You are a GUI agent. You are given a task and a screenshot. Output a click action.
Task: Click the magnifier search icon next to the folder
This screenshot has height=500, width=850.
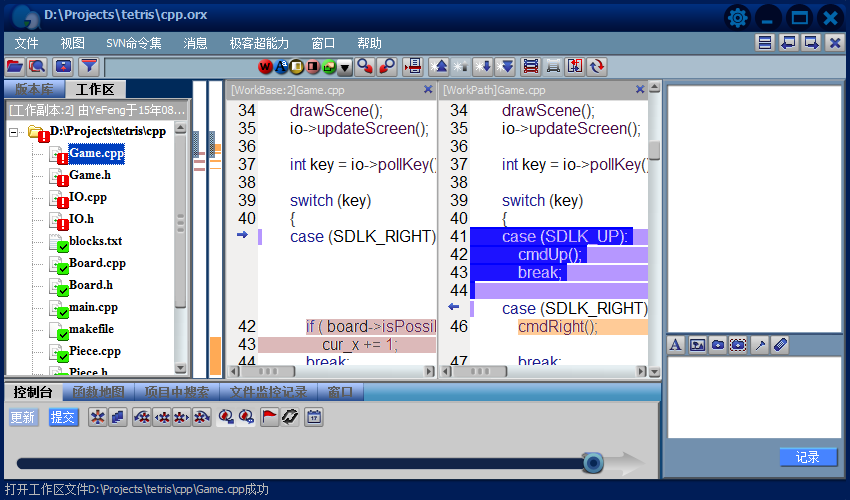pos(37,67)
